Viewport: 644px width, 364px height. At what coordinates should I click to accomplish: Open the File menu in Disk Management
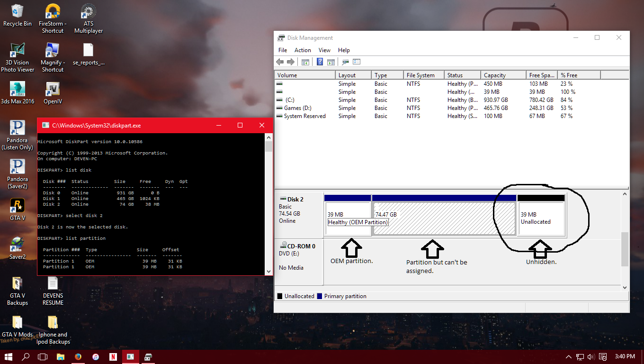click(x=283, y=50)
